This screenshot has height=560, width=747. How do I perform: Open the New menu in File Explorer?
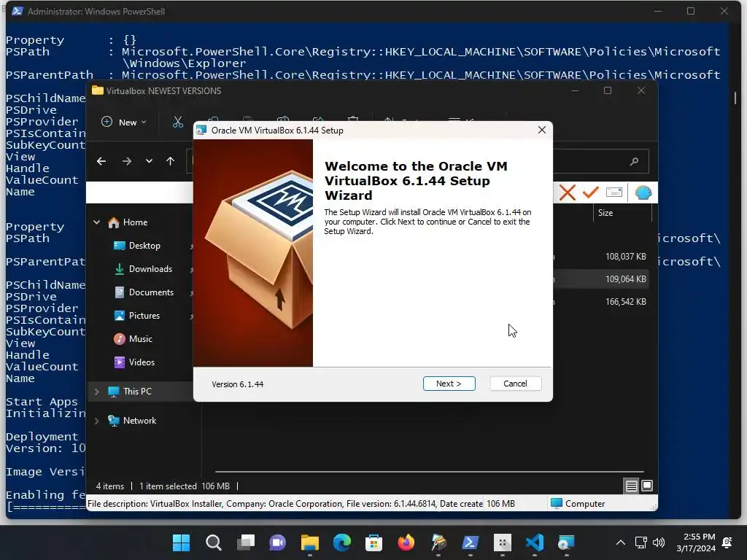tap(124, 122)
